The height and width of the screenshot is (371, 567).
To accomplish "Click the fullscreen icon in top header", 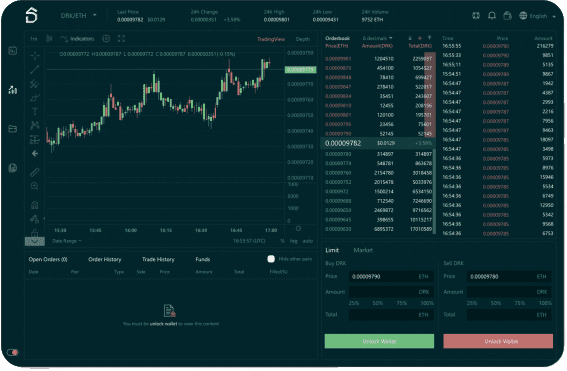I will (x=476, y=16).
